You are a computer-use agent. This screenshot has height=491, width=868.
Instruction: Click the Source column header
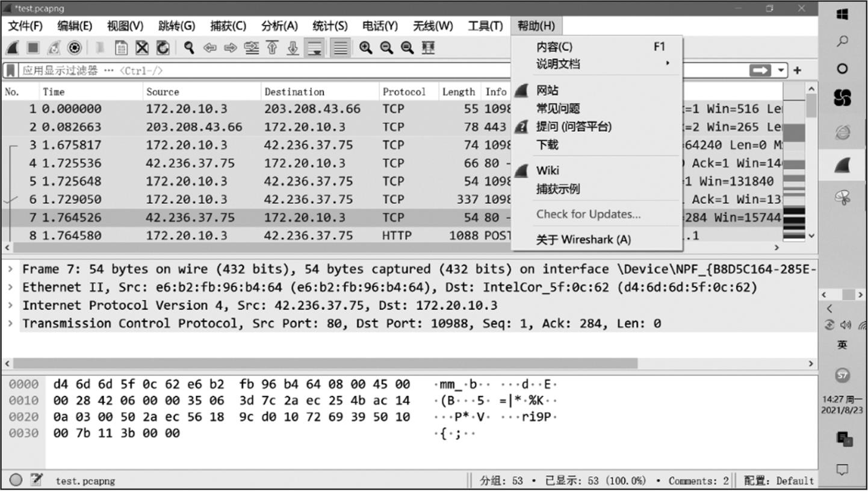coord(163,92)
